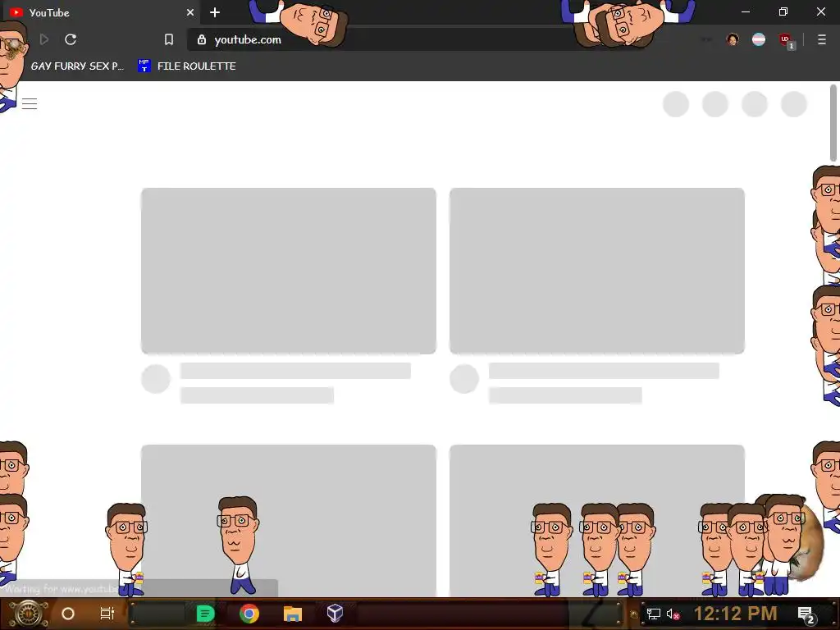
Task: Open the VirtualBox cube icon on taskbar
Action: coord(335,614)
